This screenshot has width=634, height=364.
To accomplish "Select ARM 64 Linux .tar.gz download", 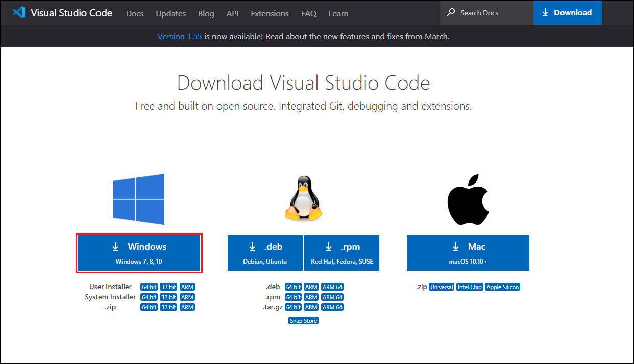I will coord(332,307).
